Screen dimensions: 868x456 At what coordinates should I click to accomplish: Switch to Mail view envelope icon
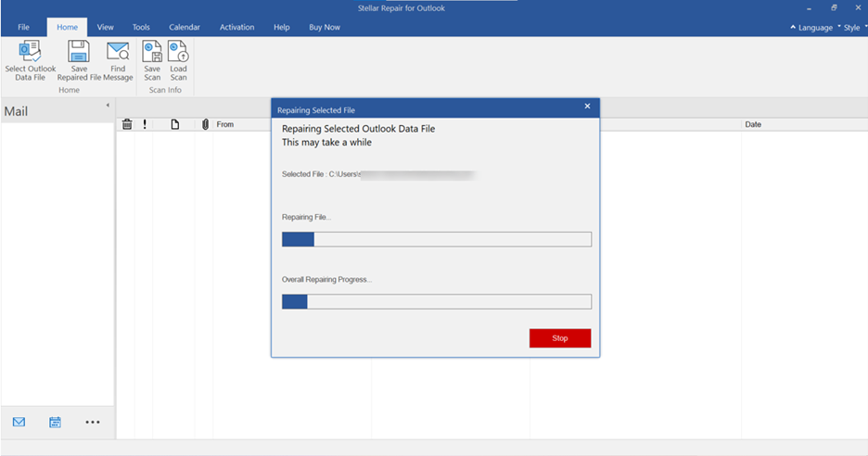click(x=19, y=423)
